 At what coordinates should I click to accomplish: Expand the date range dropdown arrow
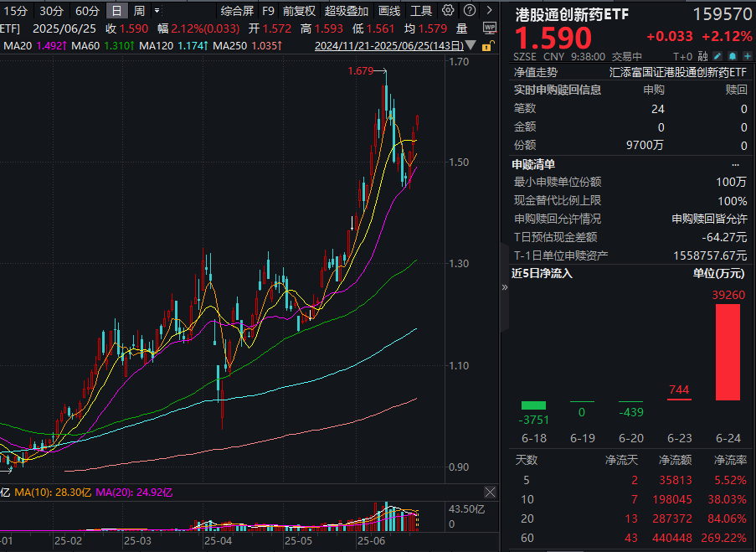click(470, 45)
